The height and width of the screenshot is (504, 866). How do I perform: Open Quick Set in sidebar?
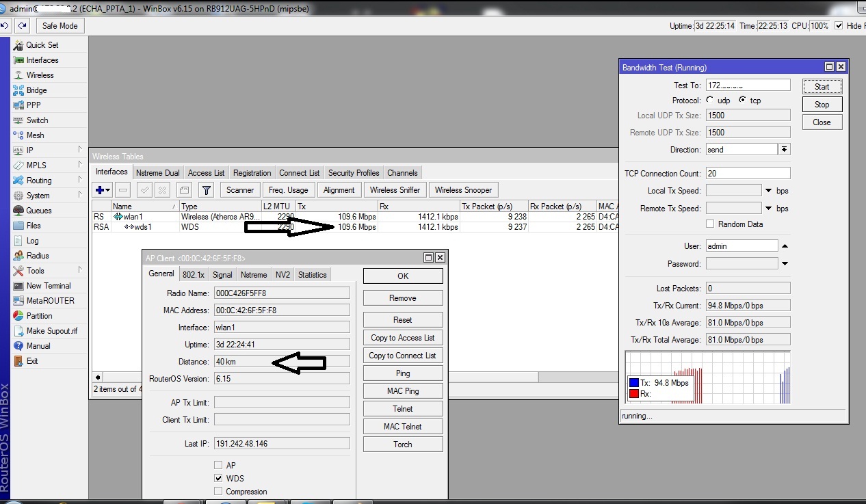coord(43,45)
